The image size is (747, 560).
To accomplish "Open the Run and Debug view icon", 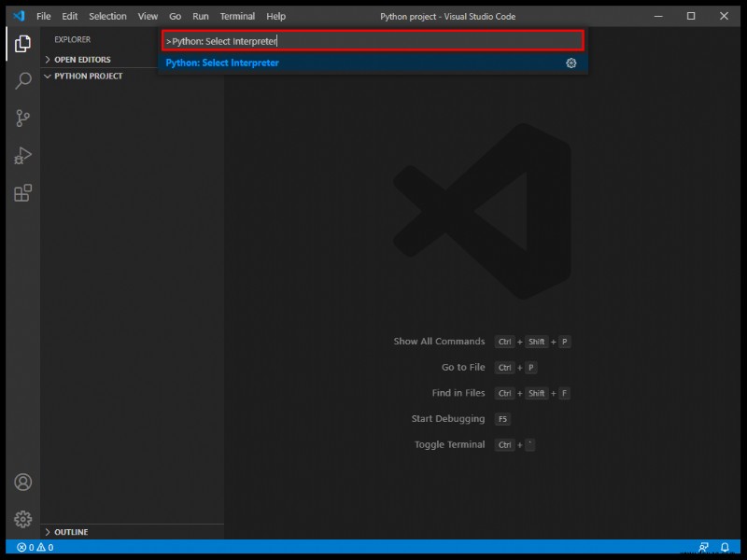I will tap(22, 155).
